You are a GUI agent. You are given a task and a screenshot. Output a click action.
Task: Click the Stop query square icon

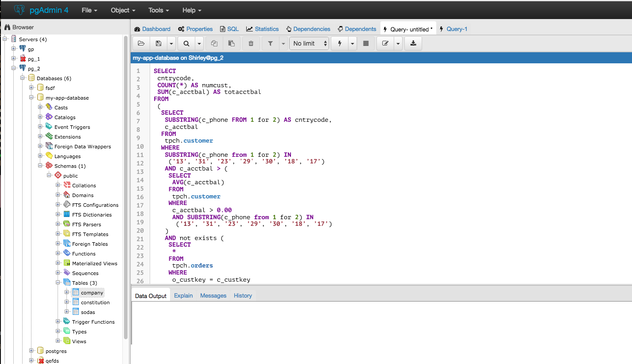coord(366,43)
